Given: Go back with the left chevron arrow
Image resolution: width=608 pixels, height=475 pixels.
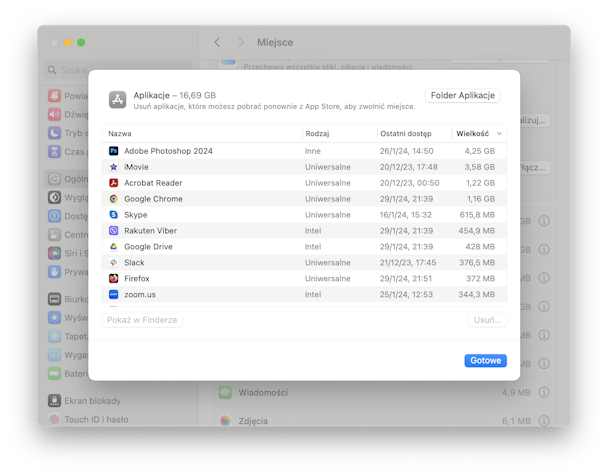Looking at the screenshot, I should (x=217, y=42).
